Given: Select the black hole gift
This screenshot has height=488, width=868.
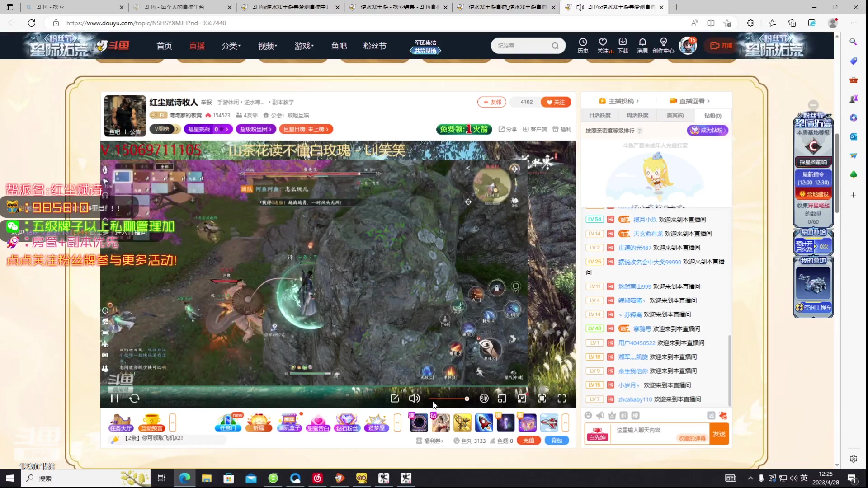Looking at the screenshot, I should (419, 423).
